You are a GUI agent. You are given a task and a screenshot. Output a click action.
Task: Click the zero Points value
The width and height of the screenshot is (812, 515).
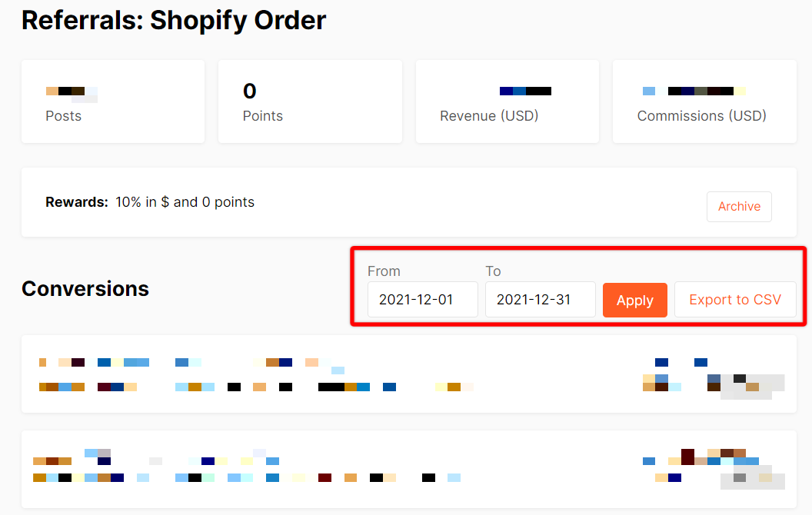point(249,91)
